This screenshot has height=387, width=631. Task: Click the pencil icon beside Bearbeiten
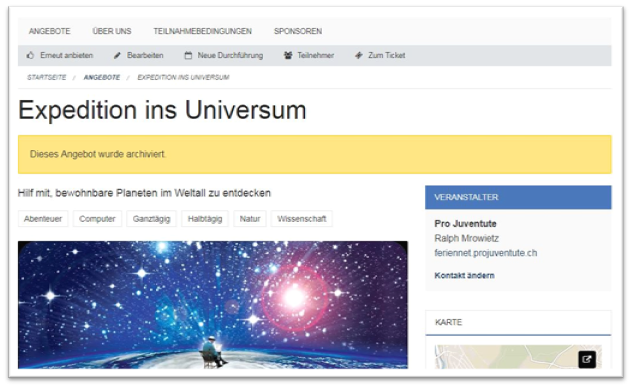117,56
